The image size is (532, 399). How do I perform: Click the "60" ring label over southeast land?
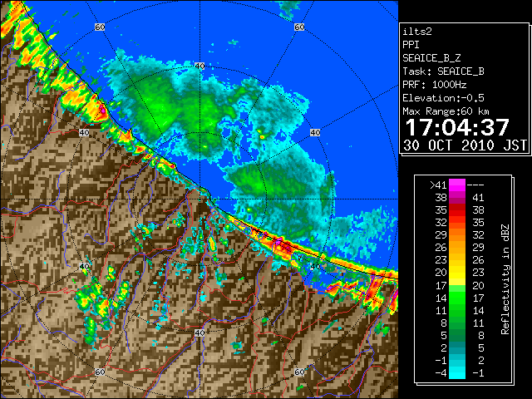(299, 372)
